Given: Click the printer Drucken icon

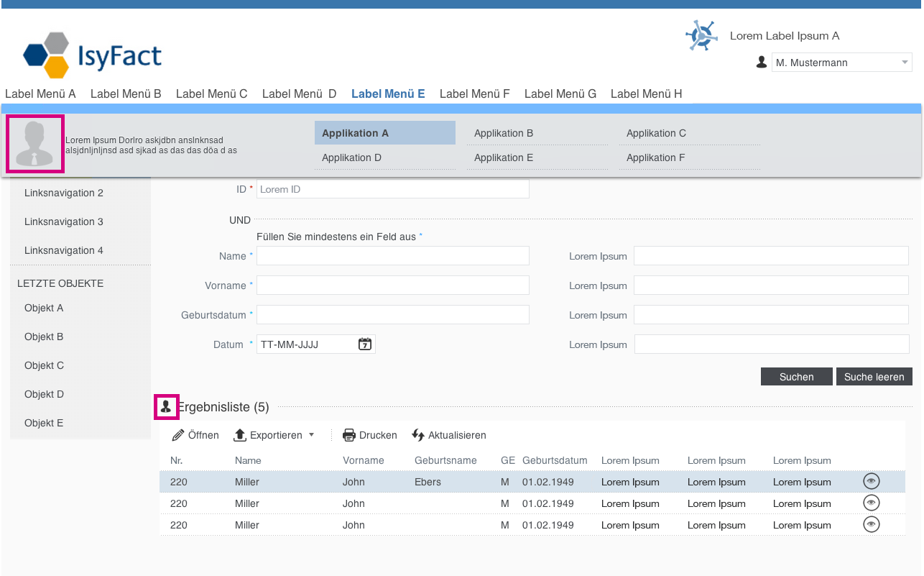Looking at the screenshot, I should point(349,435).
